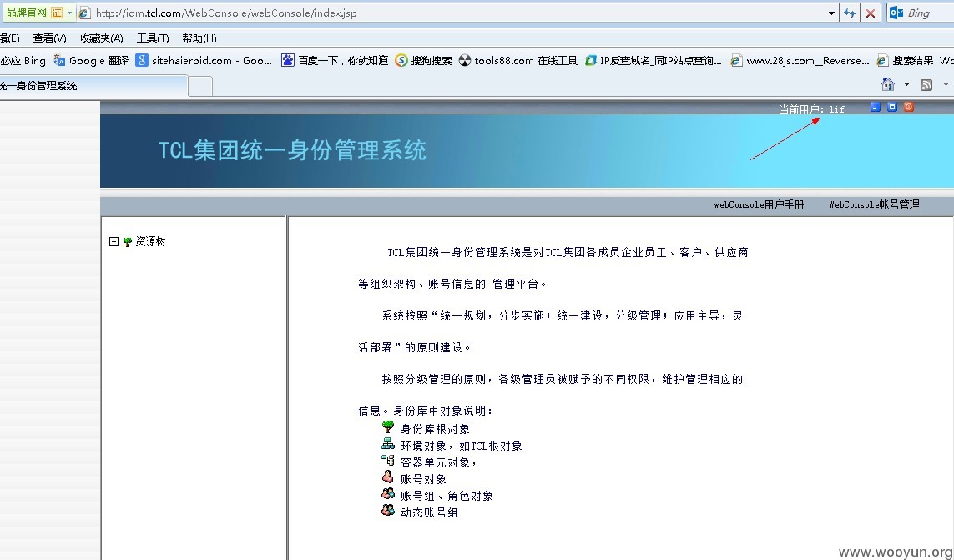The image size is (954, 560).
Task: Click the Outlook icon in Bing search box
Action: (x=896, y=13)
